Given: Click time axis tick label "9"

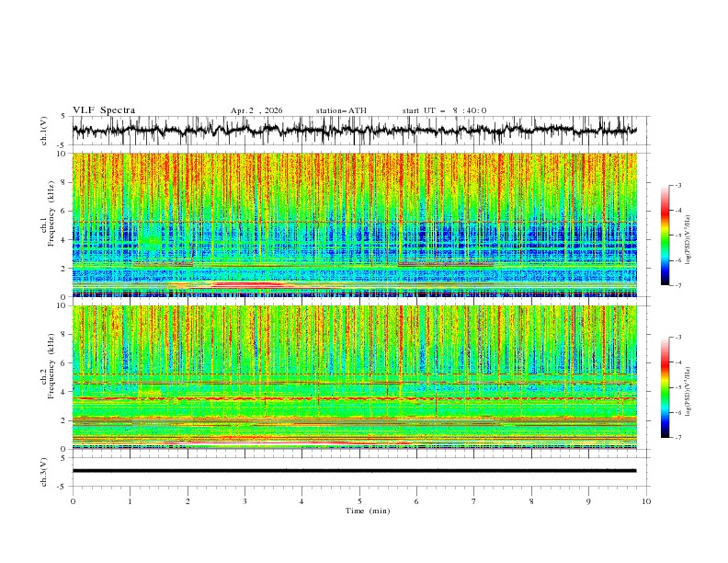Looking at the screenshot, I should click(588, 501).
